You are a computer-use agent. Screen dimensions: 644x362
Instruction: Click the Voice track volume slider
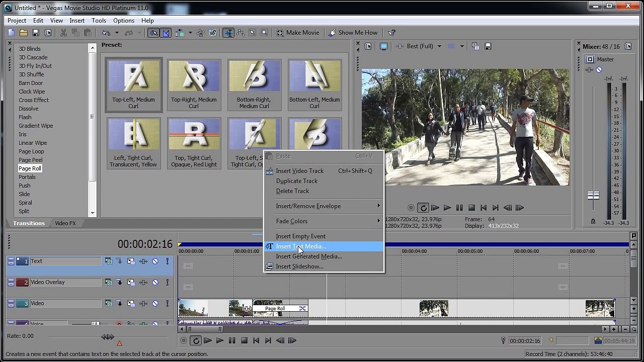coord(96,324)
